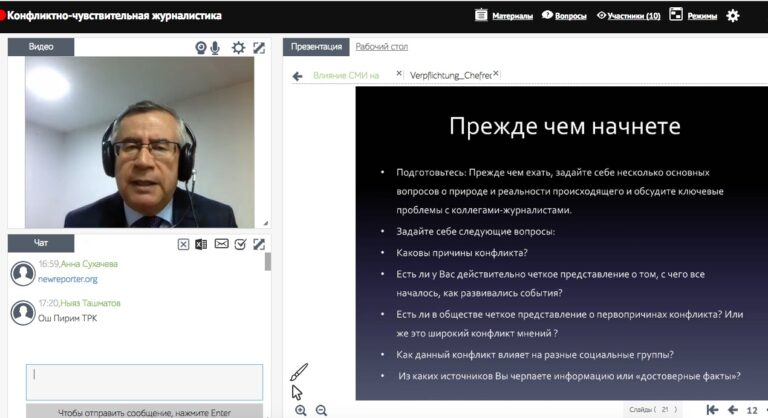768x418 pixels.
Task: Zoom out on the slide
Action: (321, 410)
